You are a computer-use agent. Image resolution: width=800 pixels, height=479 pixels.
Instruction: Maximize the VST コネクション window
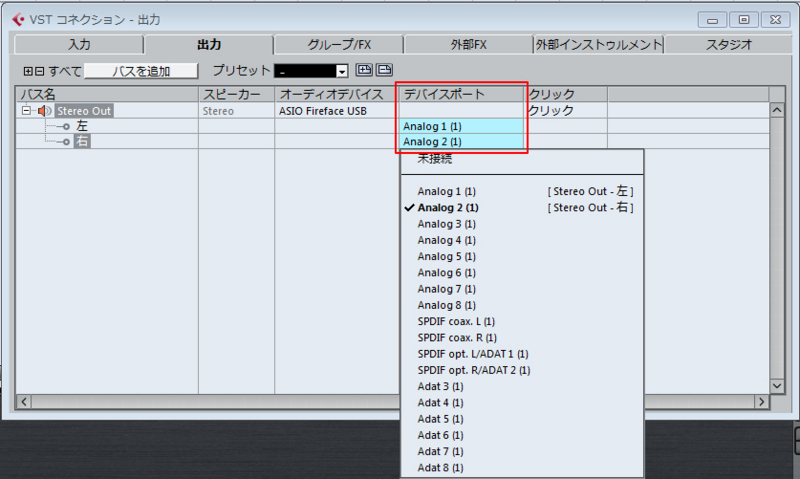coord(744,20)
